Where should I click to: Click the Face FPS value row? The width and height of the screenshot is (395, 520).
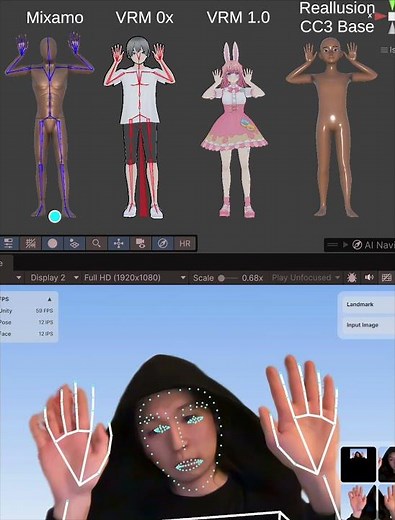click(x=27, y=334)
